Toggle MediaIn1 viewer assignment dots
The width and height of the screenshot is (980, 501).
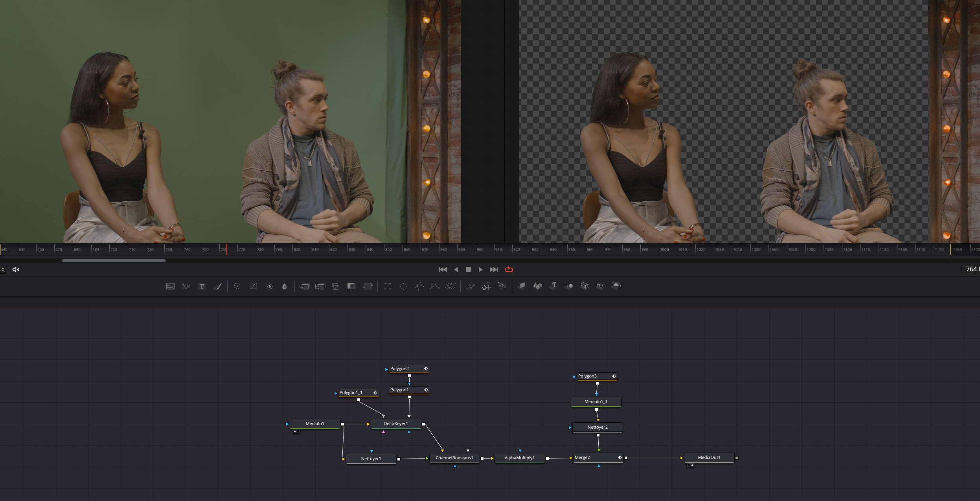(x=296, y=431)
